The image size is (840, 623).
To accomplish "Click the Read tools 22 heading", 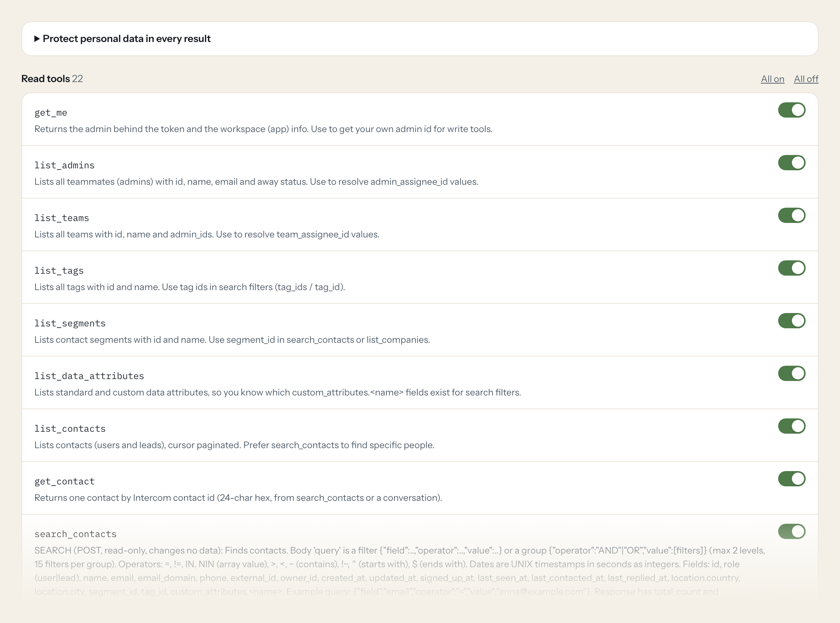I will pyautogui.click(x=52, y=79).
